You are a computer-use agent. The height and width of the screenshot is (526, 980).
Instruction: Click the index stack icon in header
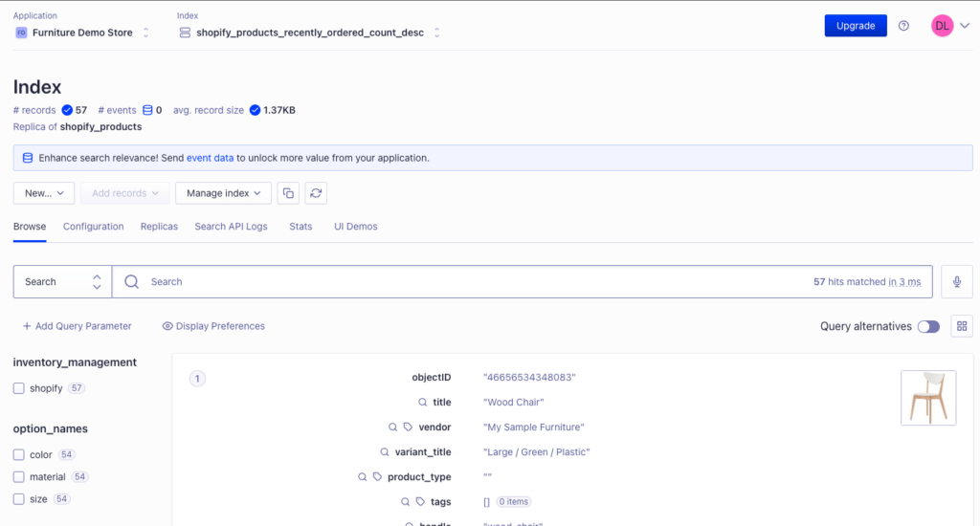185,33
